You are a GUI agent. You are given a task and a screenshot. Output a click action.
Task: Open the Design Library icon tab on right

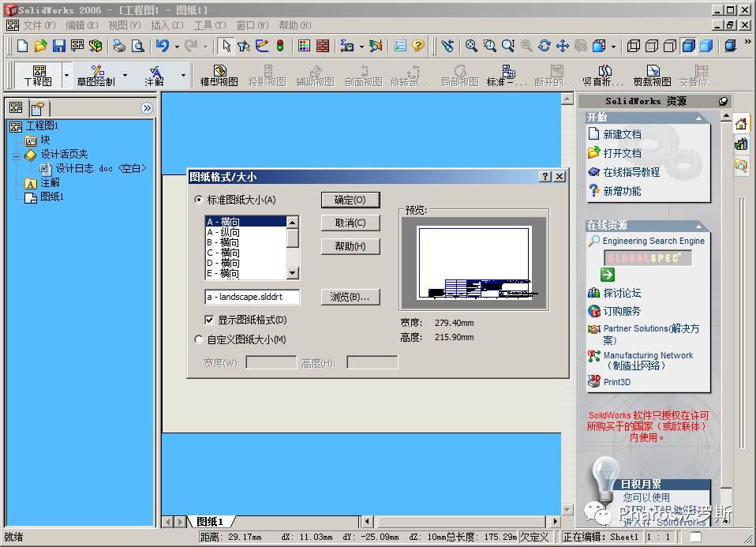click(741, 144)
